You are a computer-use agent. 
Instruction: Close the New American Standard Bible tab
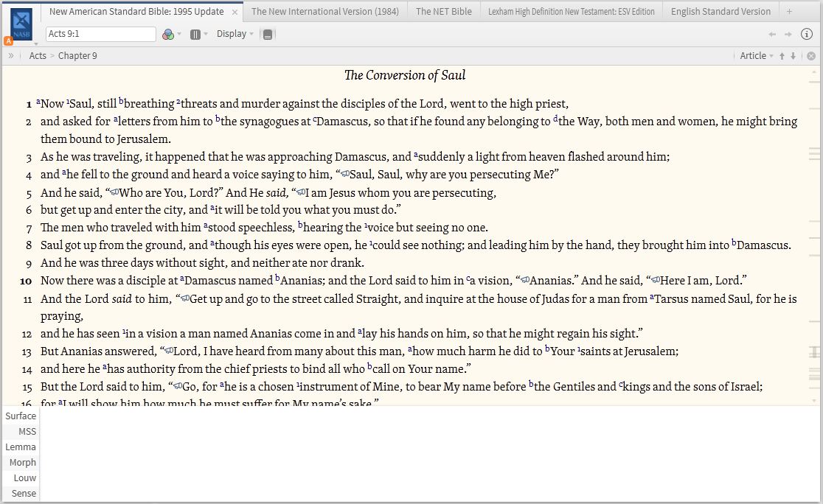[x=235, y=12]
